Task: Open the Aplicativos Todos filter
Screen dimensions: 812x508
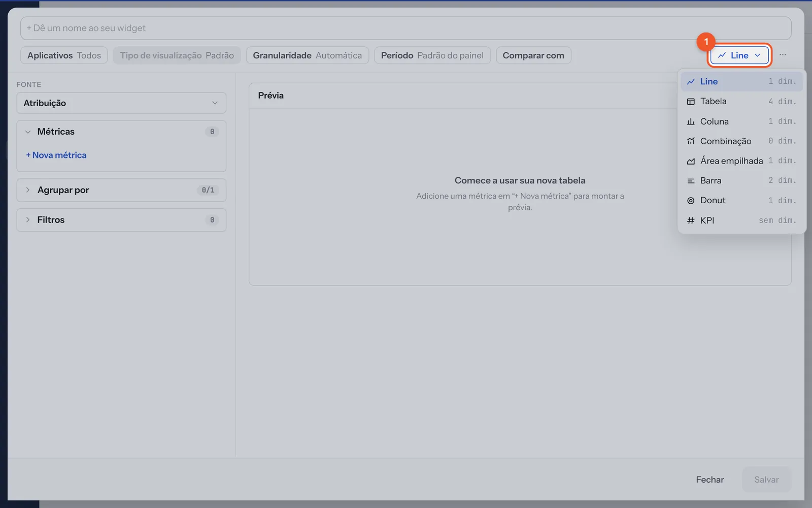Action: (64, 55)
